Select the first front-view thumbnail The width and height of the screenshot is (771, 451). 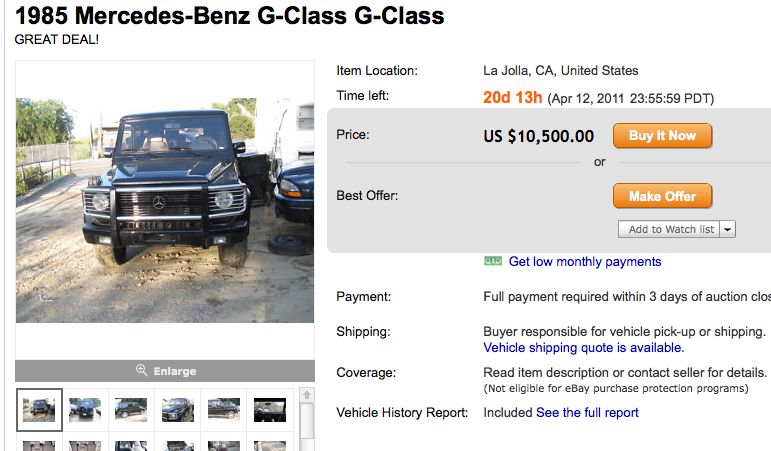tap(40, 410)
